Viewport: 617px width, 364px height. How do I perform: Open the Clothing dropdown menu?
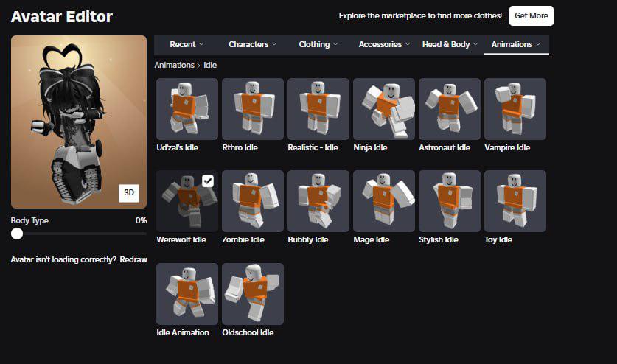point(318,45)
